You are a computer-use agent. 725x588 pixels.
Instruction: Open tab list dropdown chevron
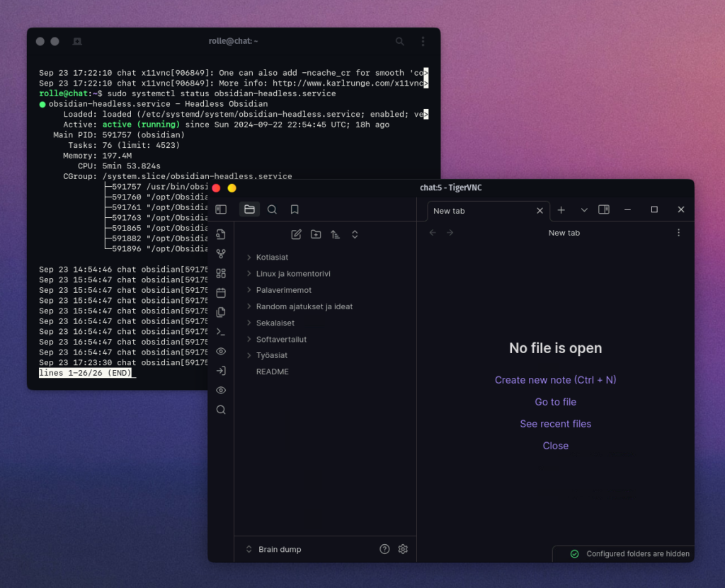584,210
